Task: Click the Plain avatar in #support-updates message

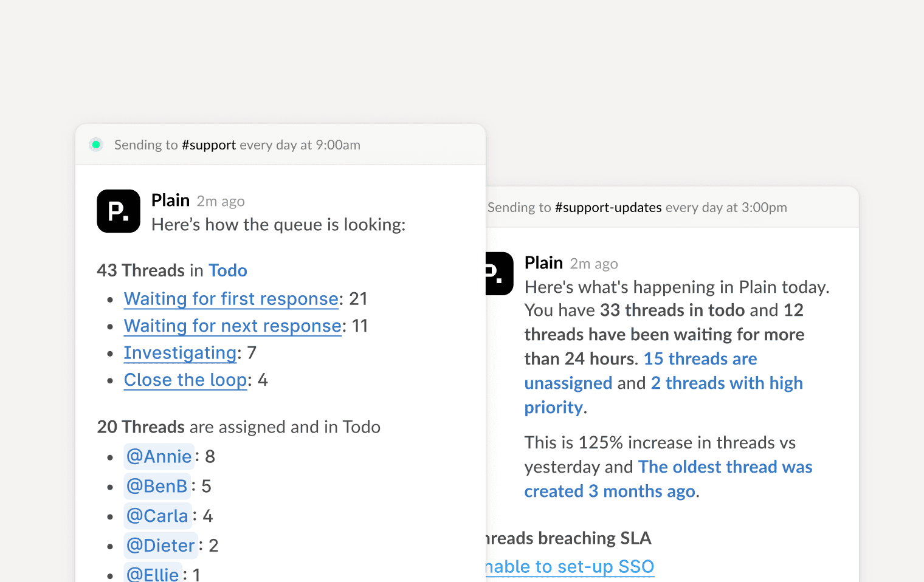Action: (x=499, y=273)
